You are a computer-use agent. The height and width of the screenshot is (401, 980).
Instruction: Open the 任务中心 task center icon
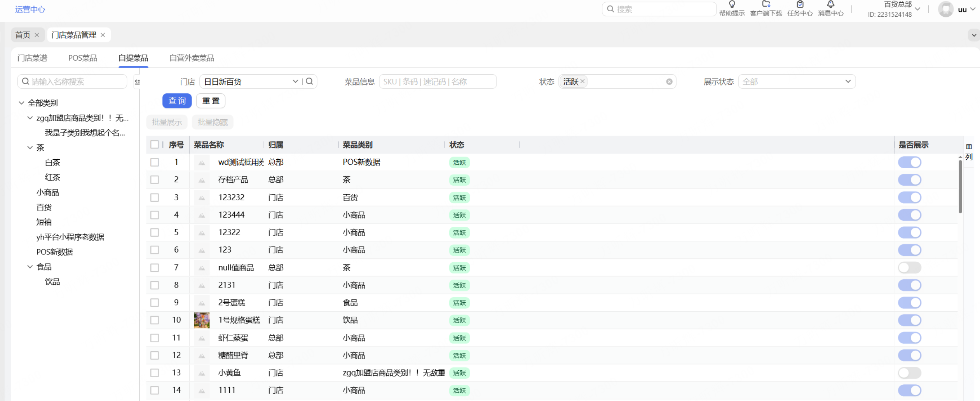click(x=800, y=4)
